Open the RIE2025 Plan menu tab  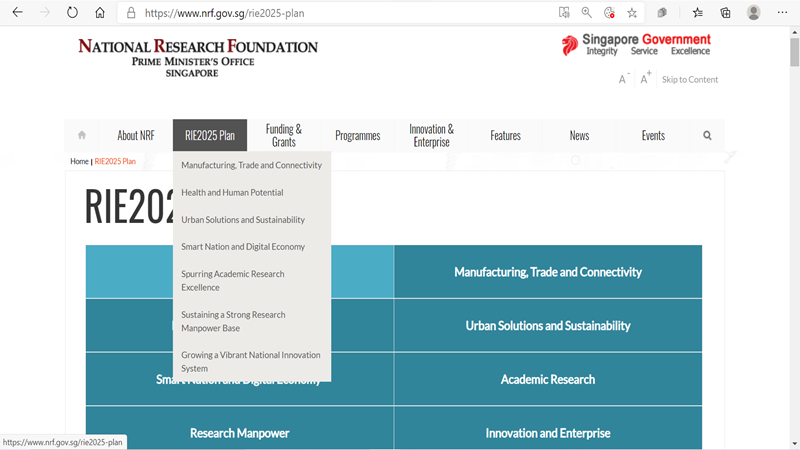click(x=210, y=135)
